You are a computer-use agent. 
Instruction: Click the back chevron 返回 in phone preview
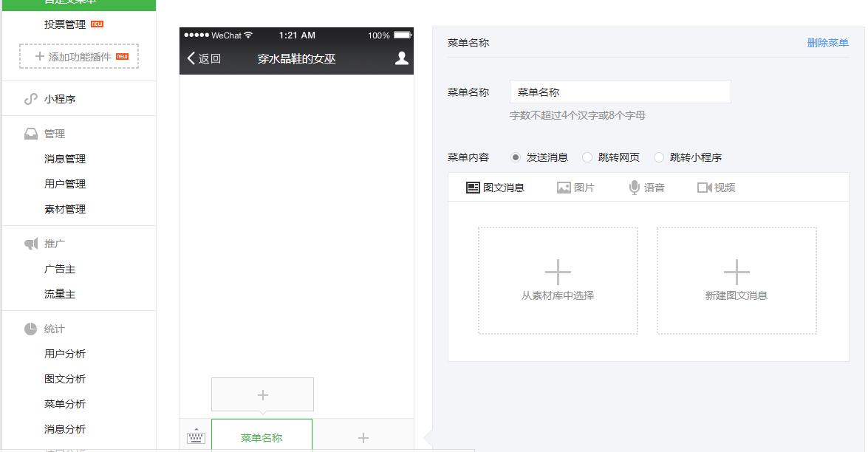click(204, 58)
